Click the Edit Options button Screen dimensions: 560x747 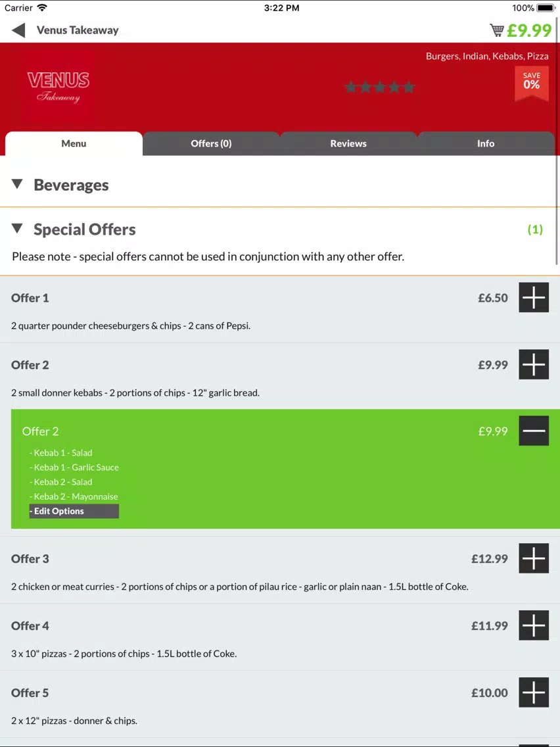74,511
